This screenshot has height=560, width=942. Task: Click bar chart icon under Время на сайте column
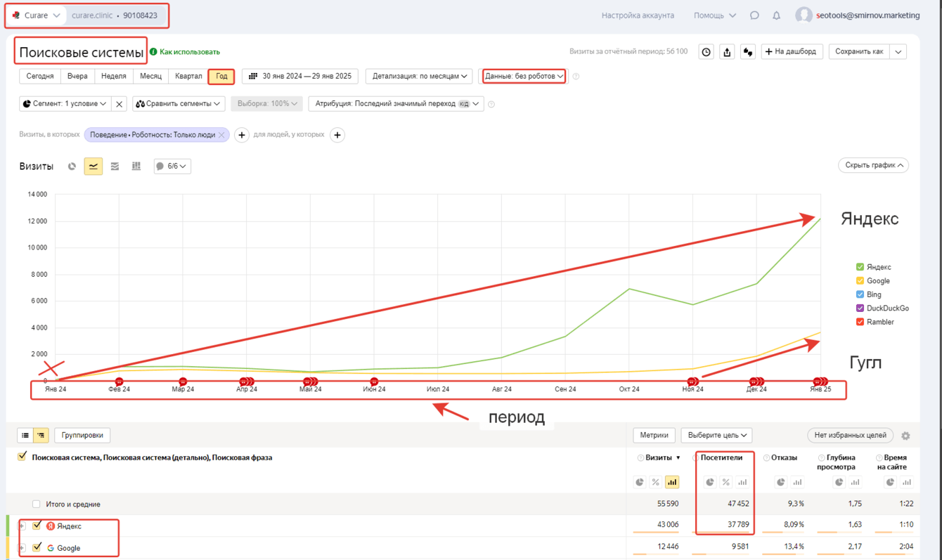coord(907,482)
